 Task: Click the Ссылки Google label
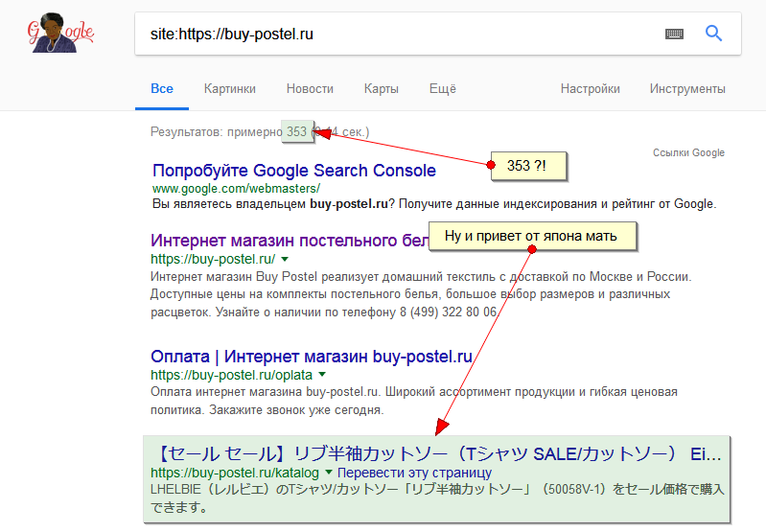point(688,153)
